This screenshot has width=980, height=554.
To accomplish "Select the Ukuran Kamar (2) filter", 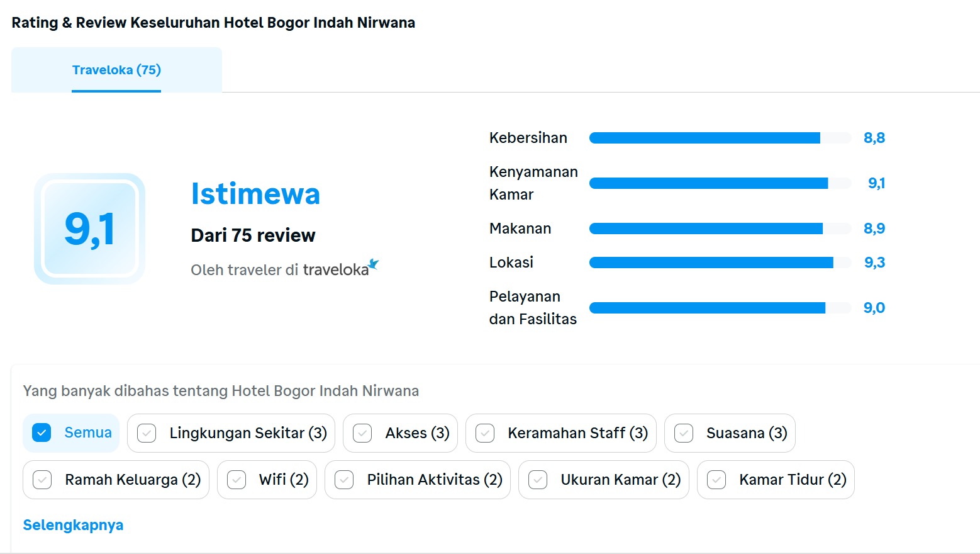I will [x=604, y=480].
